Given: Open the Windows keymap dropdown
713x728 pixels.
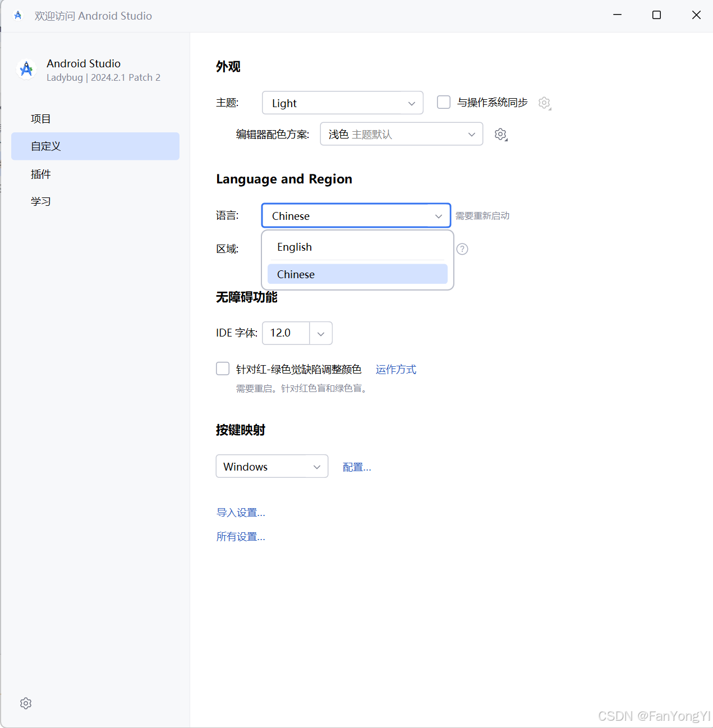Looking at the screenshot, I should 272,467.
